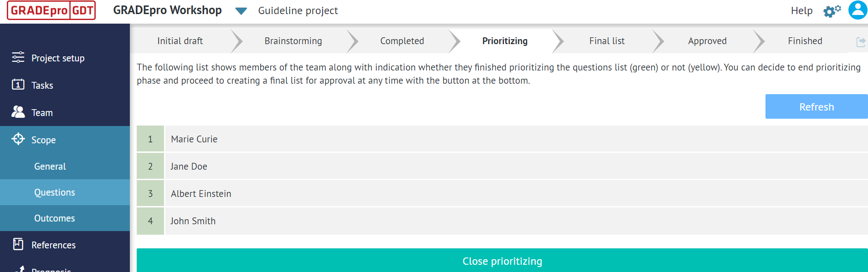Open the Project setup section
The image size is (868, 272).
point(58,58)
